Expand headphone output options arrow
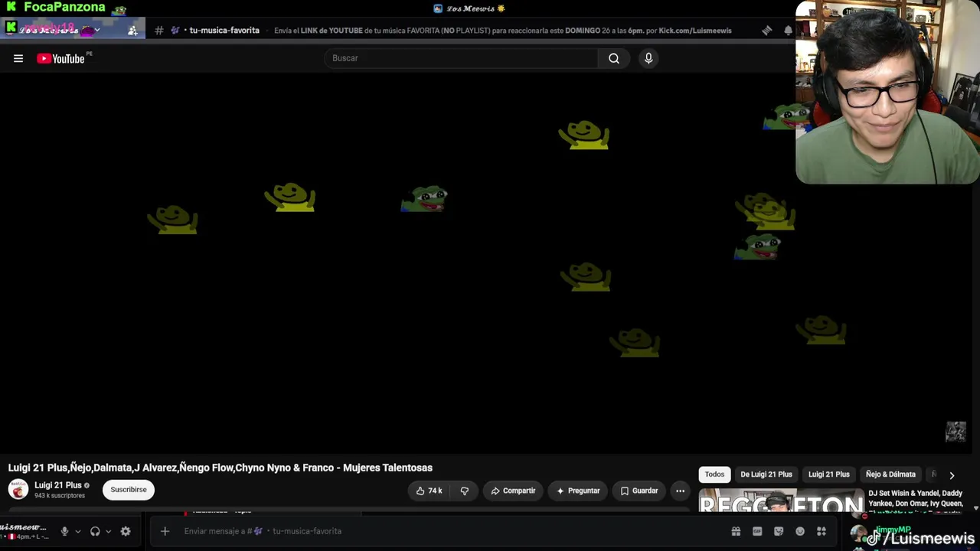980x551 pixels. 108,531
